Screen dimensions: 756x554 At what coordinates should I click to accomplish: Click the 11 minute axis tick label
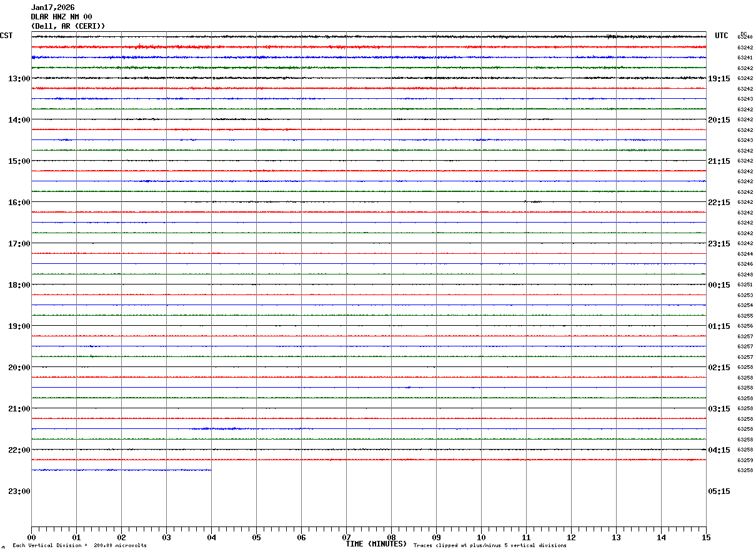[526, 538]
